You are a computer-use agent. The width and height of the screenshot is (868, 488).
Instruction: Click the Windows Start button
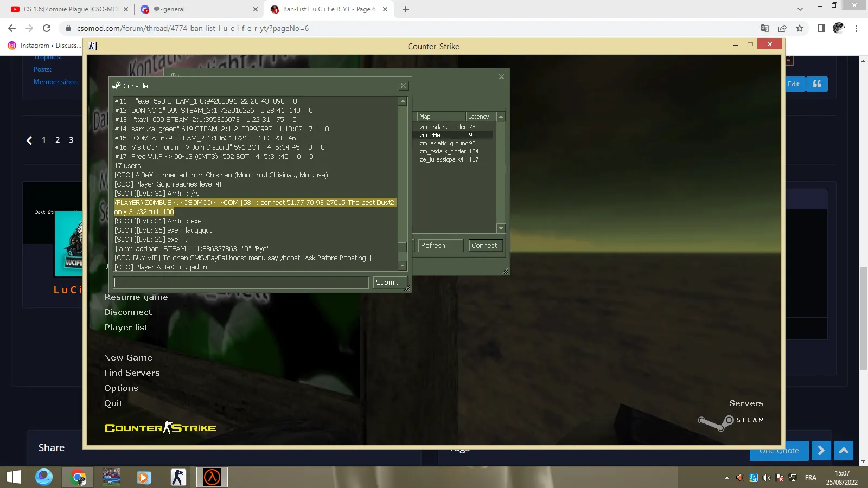click(x=14, y=477)
